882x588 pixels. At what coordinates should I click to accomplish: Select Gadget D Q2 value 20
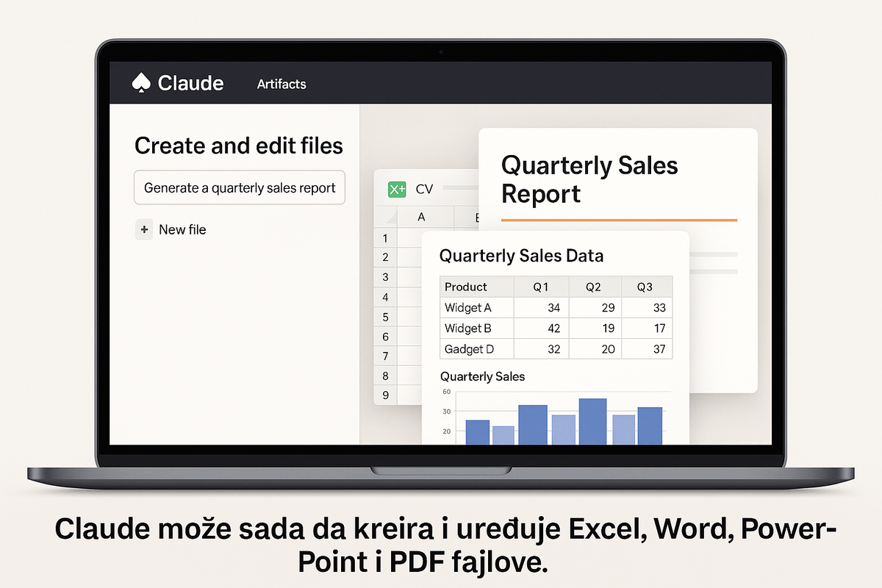point(594,348)
